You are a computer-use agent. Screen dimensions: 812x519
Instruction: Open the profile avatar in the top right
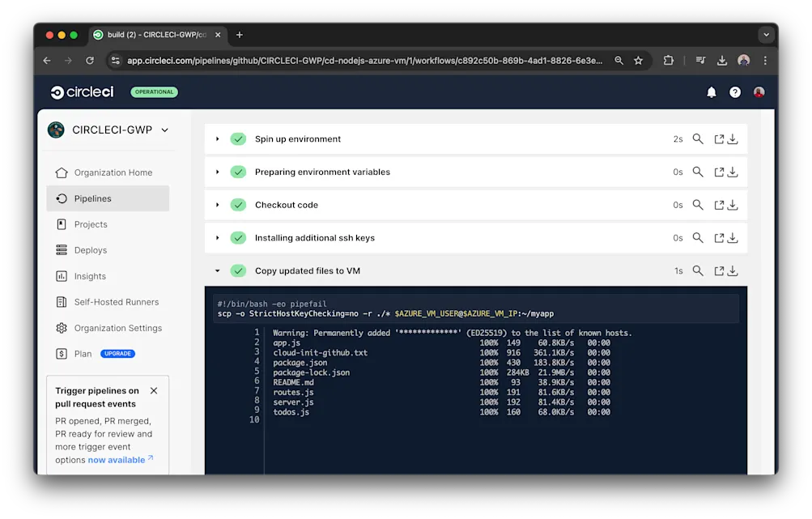[x=758, y=91]
